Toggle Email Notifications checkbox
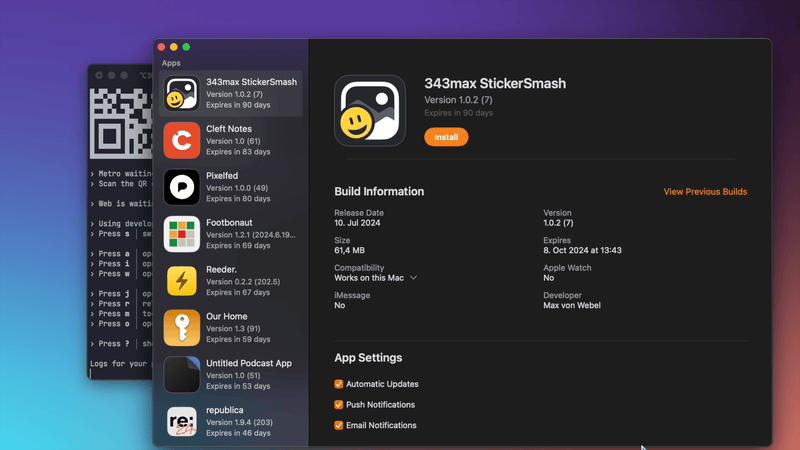 (x=339, y=425)
